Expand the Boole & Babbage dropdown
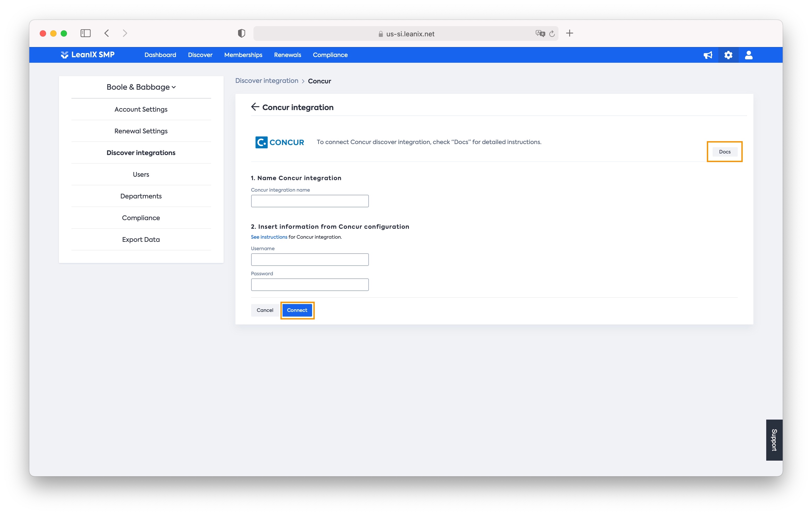This screenshot has height=515, width=812. click(x=141, y=87)
